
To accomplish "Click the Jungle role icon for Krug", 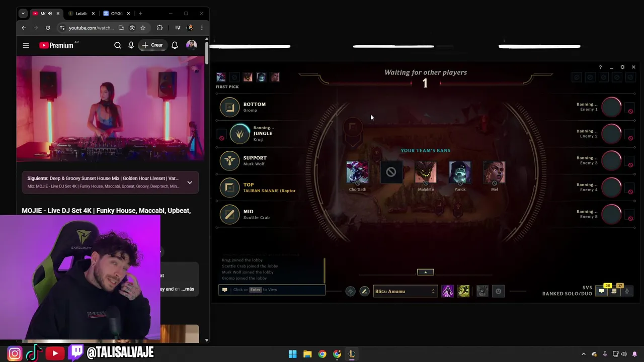I will pyautogui.click(x=240, y=134).
